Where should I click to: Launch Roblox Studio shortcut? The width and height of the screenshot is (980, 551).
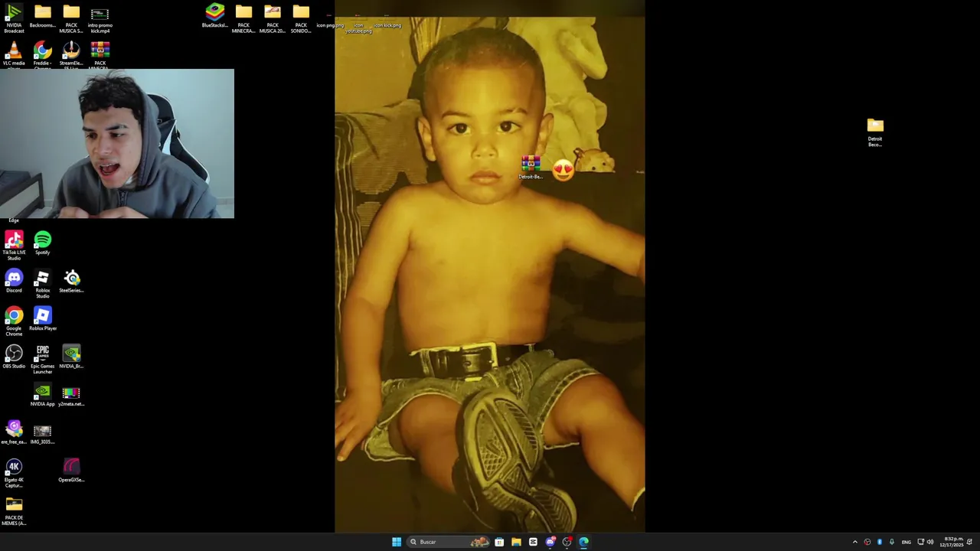42,283
